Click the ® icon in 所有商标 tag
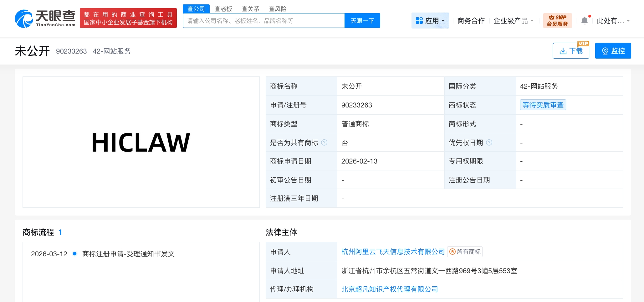The image size is (644, 302). (452, 252)
